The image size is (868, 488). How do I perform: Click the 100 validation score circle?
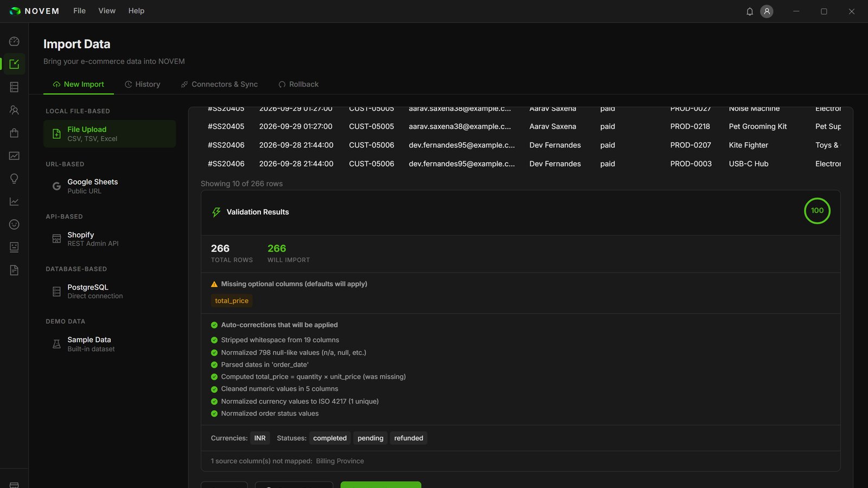(817, 211)
